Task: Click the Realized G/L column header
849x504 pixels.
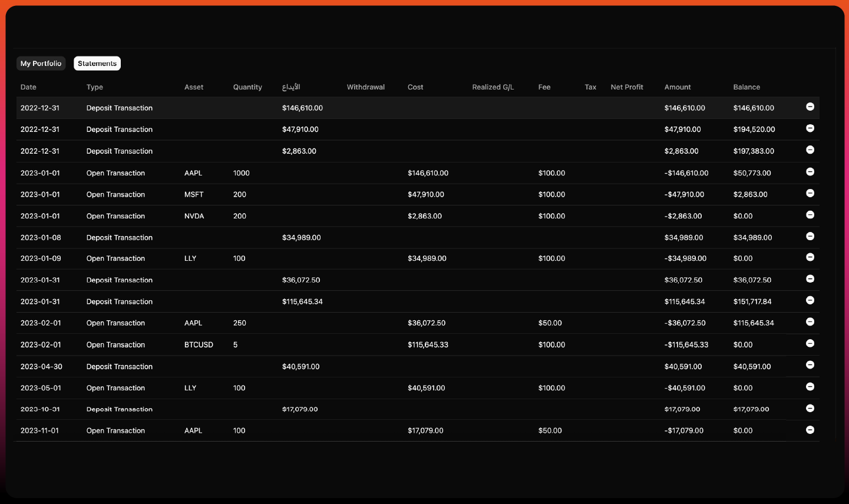Action: click(493, 87)
